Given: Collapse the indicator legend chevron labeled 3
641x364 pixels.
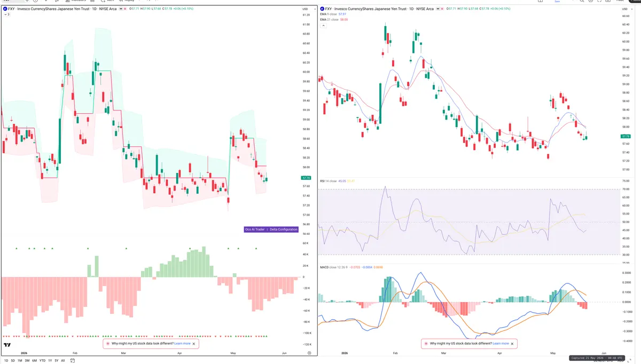Looking at the screenshot, I should click(6, 14).
